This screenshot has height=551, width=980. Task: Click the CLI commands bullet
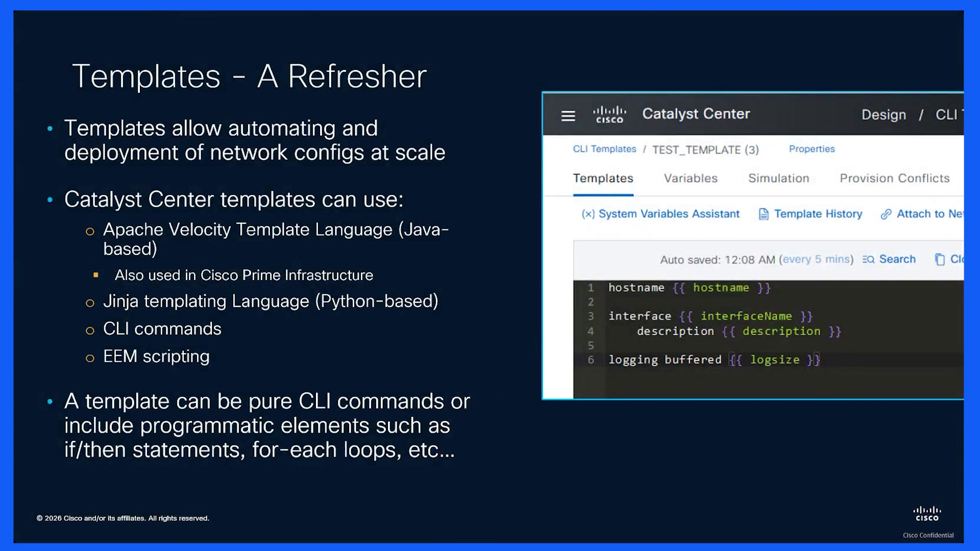162,329
